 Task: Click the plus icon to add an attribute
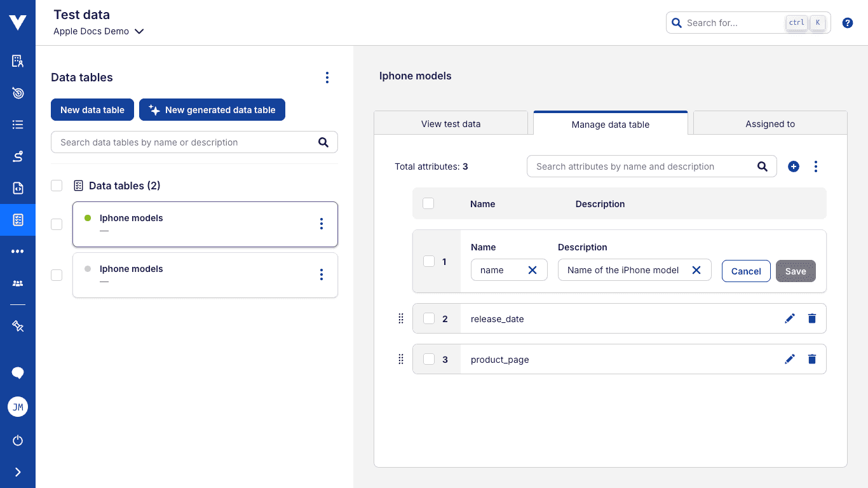[793, 166]
